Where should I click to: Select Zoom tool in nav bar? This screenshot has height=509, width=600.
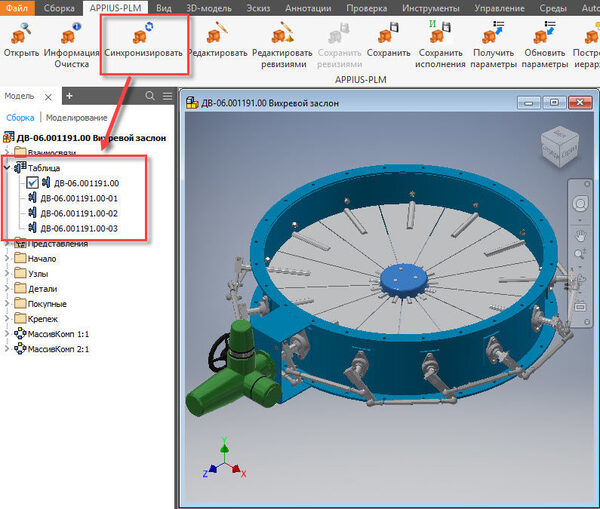coord(580,253)
